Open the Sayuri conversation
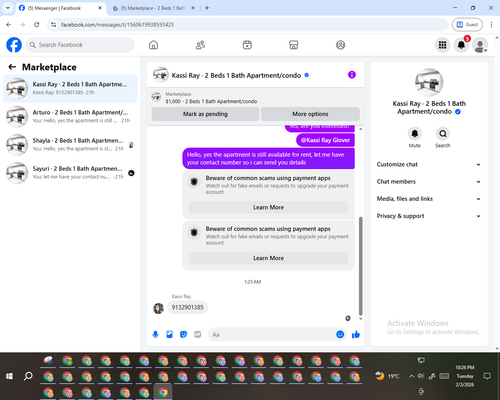 [70, 173]
